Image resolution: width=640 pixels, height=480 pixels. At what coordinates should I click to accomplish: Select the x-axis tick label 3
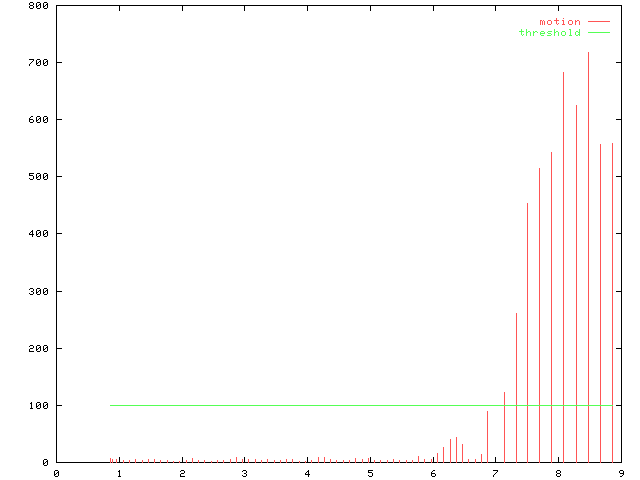point(244,472)
